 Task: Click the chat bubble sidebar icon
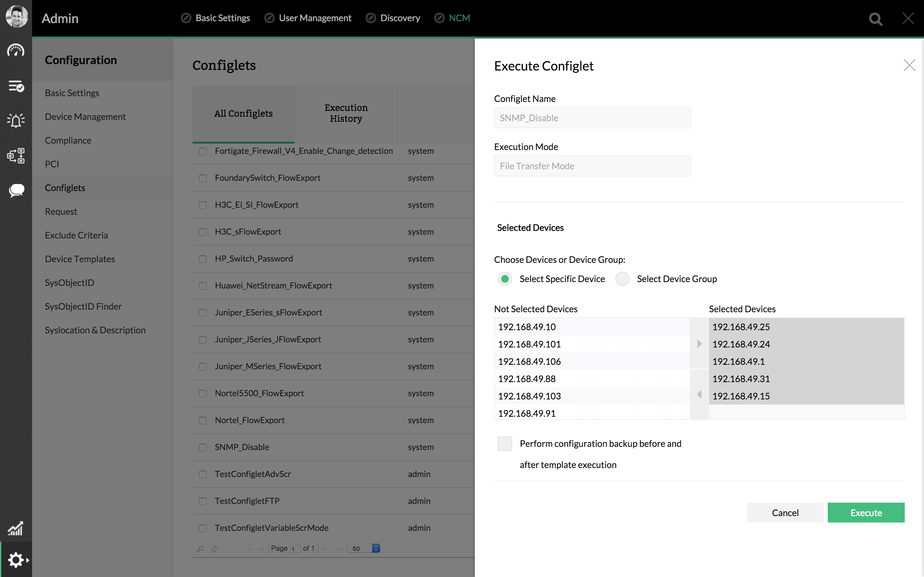(x=16, y=190)
